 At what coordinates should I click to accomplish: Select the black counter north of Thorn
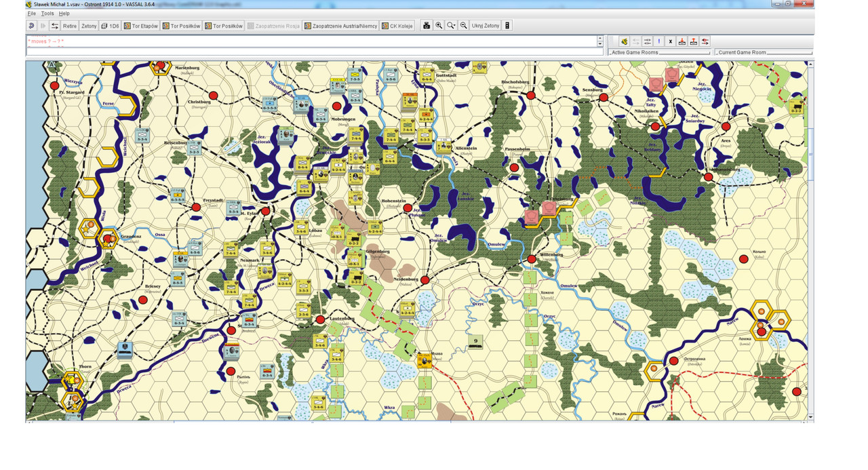click(125, 350)
